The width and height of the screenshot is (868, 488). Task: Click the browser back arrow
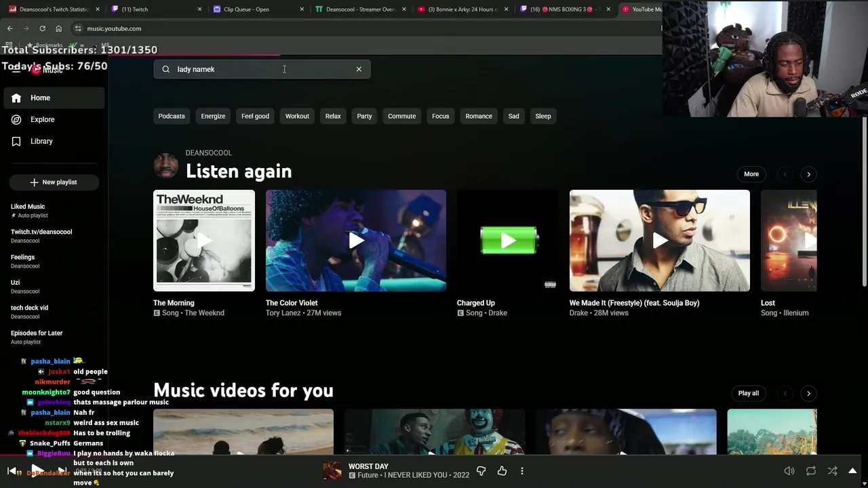click(9, 28)
